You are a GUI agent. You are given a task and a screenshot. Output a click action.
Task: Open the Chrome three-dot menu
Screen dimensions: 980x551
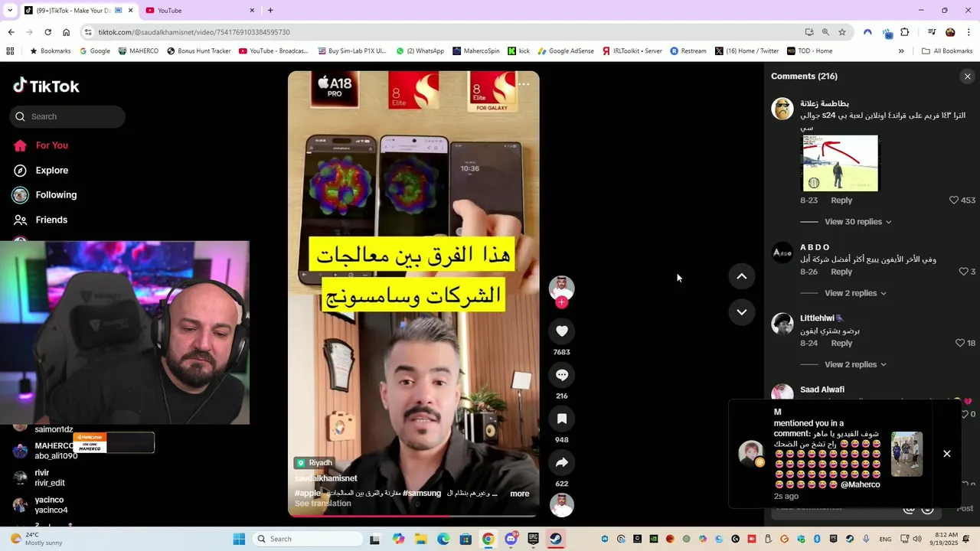[x=969, y=32]
